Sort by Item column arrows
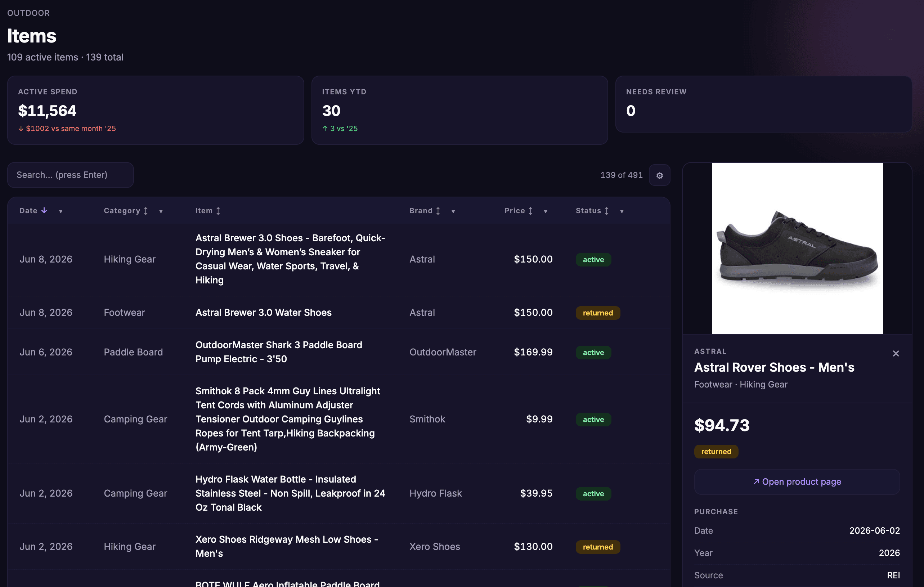 tap(218, 211)
